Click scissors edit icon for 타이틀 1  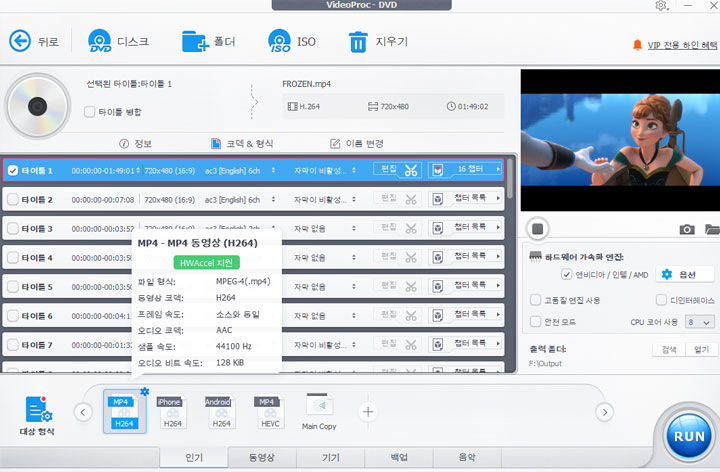pos(411,170)
